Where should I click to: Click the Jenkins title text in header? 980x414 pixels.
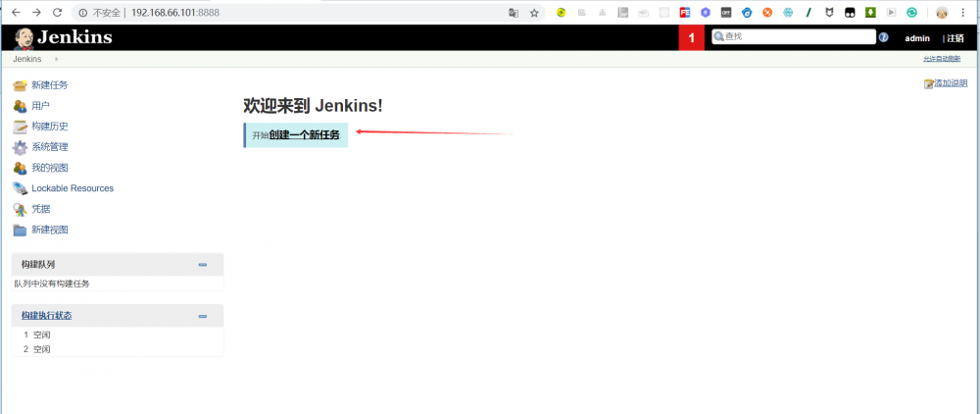point(74,37)
